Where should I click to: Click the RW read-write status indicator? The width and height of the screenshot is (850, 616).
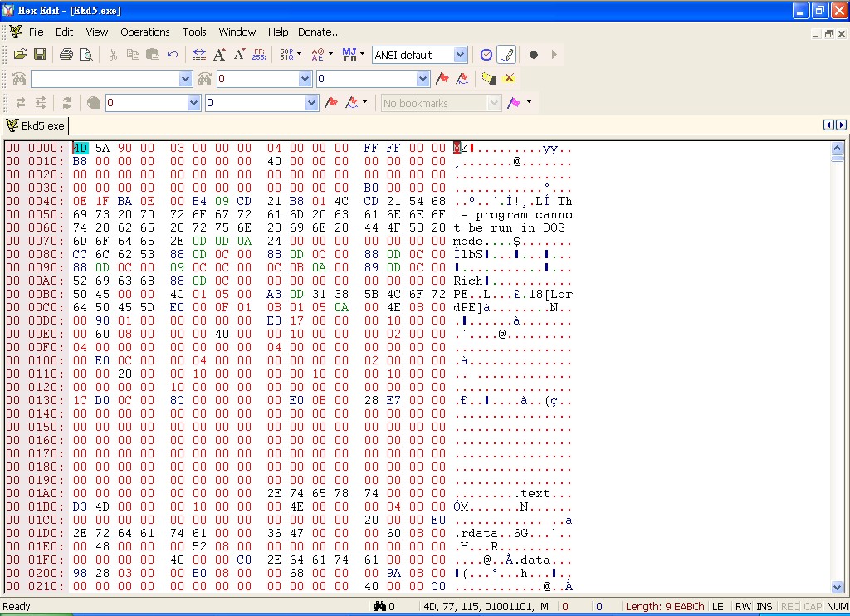(x=743, y=606)
